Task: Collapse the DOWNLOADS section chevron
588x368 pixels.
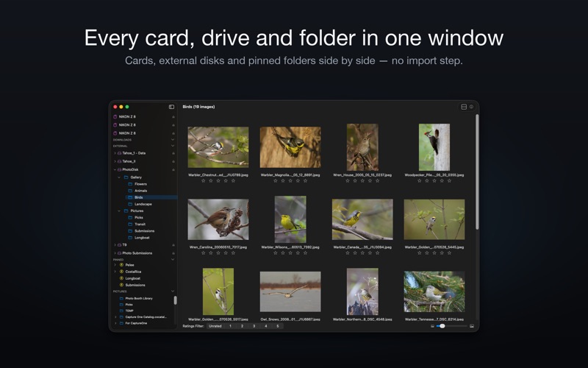Action: coord(173,140)
